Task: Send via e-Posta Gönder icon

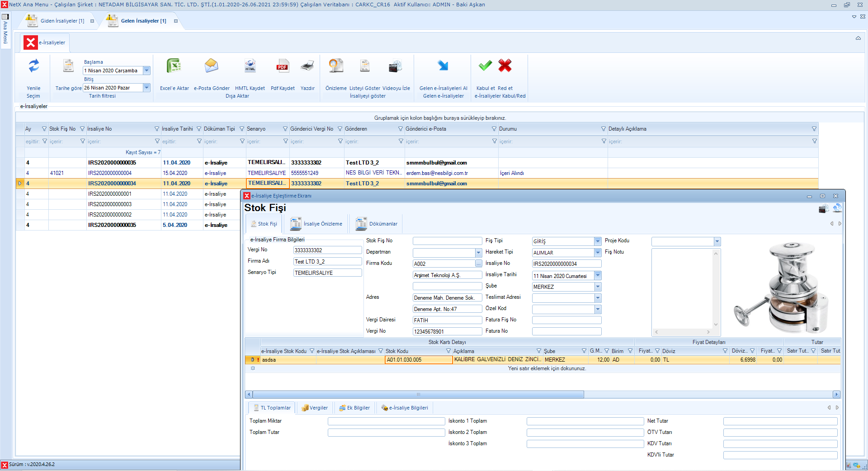Action: pos(211,66)
